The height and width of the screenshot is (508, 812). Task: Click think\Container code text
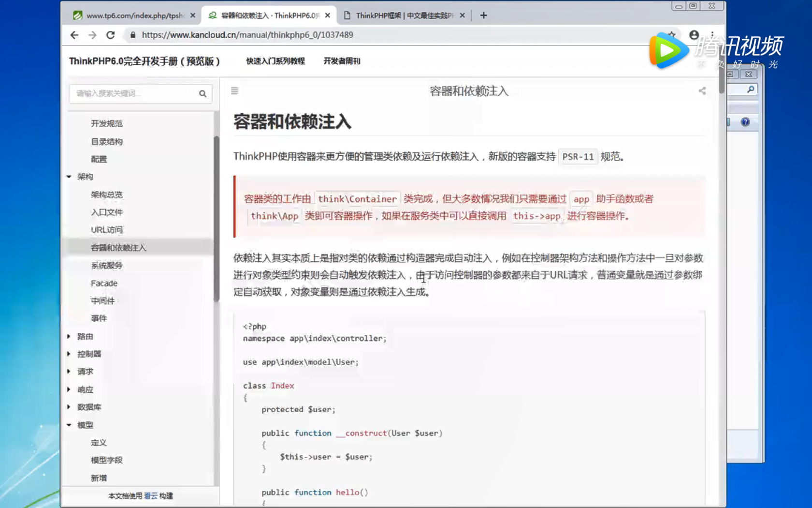357,199
